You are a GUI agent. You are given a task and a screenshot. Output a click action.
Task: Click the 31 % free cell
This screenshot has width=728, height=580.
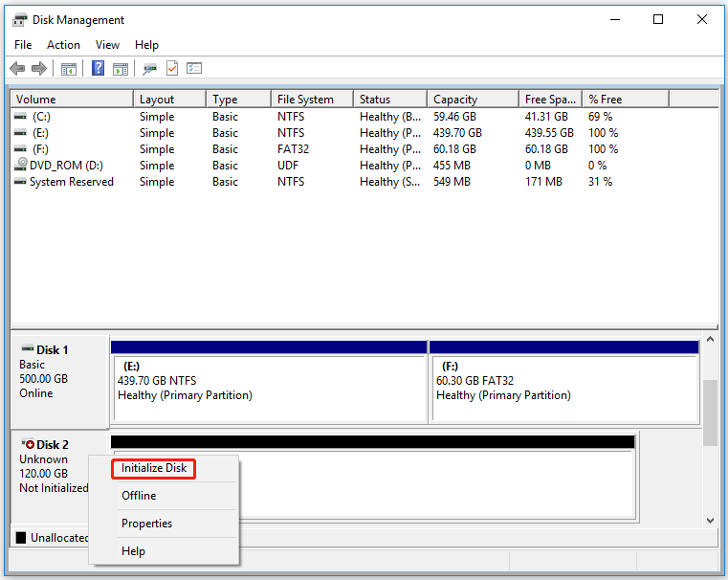(x=601, y=182)
